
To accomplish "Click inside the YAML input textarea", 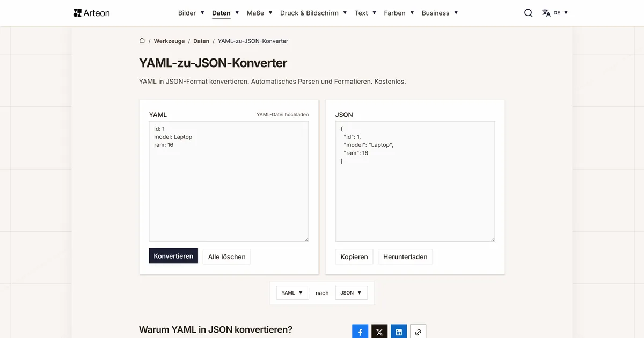I will [x=229, y=181].
